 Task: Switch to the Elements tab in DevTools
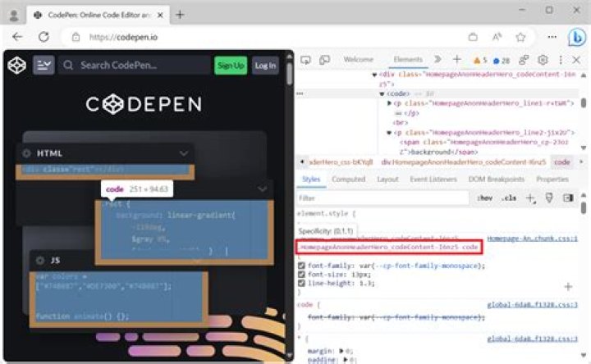(x=408, y=60)
